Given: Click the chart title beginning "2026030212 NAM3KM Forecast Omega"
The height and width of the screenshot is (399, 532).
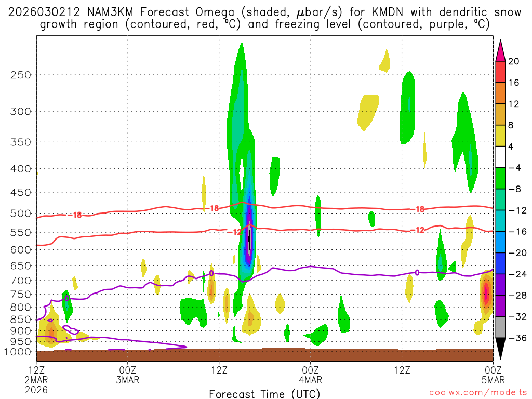Looking at the screenshot, I should [264, 12].
